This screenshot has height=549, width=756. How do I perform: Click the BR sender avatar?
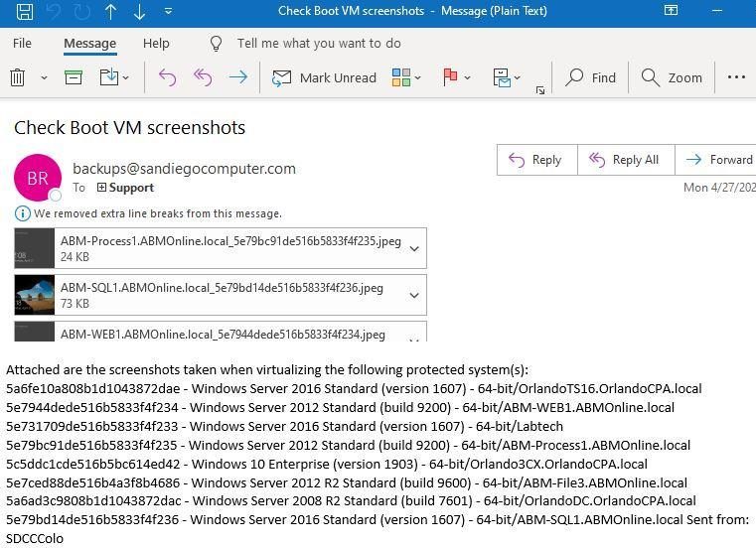click(x=38, y=178)
